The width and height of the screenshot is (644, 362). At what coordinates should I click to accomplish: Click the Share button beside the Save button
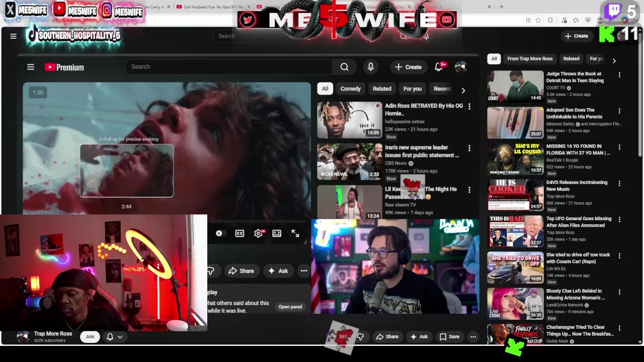(387, 337)
